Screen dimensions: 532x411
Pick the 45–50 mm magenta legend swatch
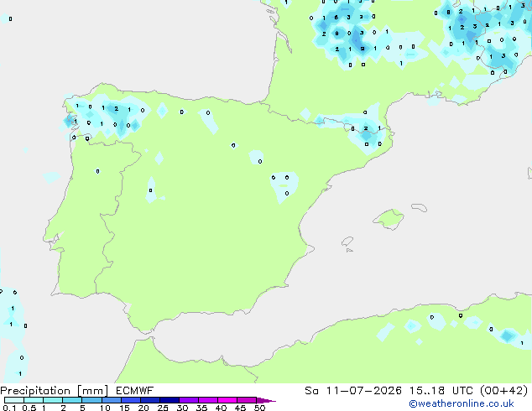coord(247,400)
